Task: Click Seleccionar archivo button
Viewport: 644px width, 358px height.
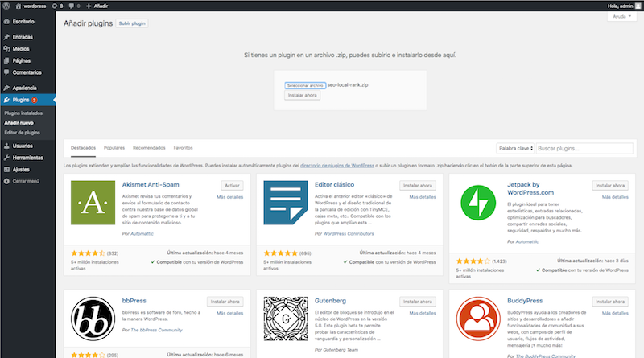Action: (x=305, y=85)
